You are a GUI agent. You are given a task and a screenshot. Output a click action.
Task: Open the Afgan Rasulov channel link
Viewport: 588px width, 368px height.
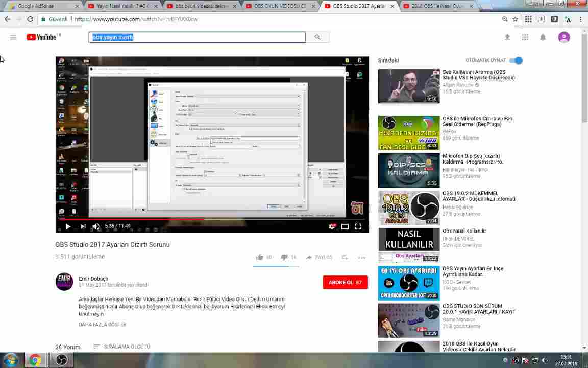[458, 85]
